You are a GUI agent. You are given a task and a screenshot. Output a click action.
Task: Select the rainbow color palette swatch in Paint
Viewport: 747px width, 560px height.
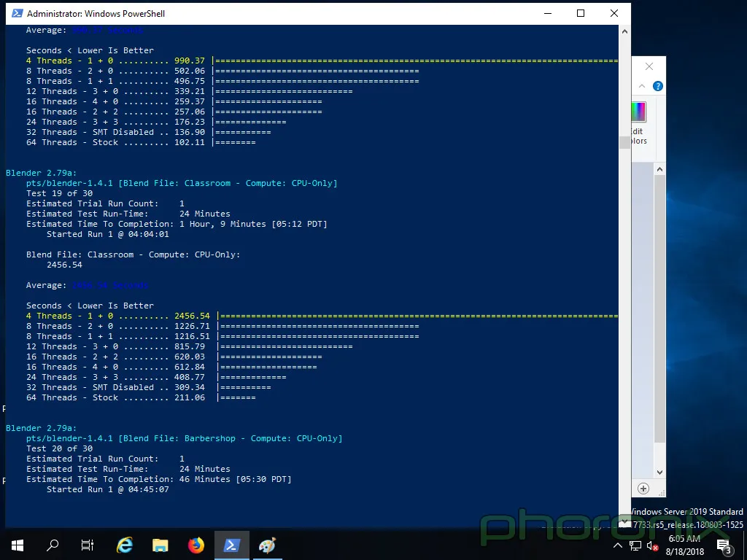click(638, 112)
